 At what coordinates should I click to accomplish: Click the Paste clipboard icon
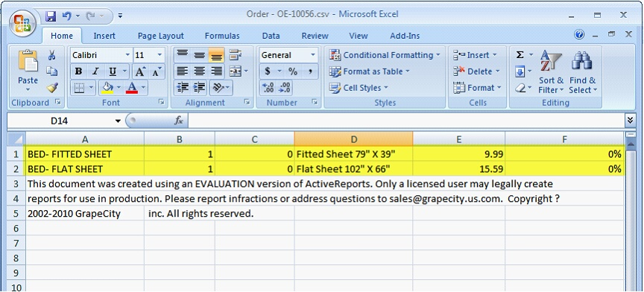[28, 62]
